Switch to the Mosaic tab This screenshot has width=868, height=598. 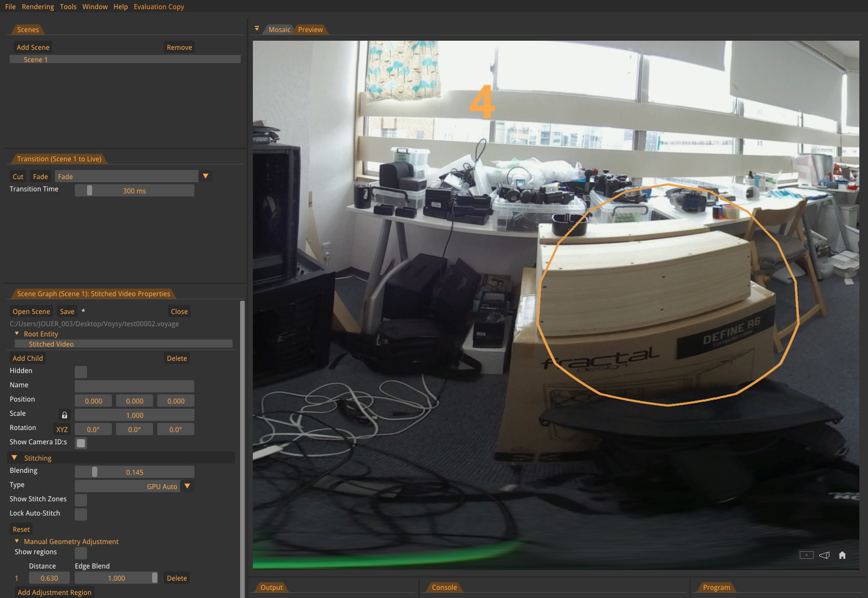(x=279, y=29)
